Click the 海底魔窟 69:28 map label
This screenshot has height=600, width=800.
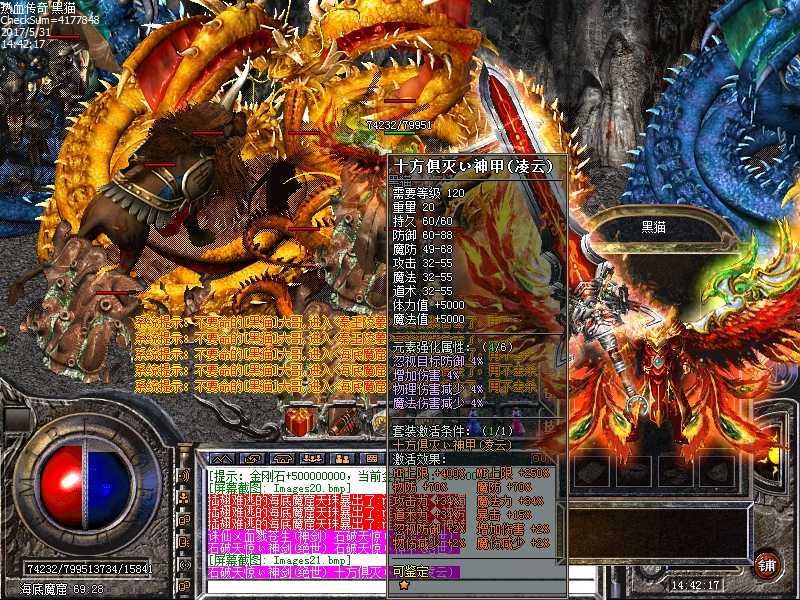pos(62,589)
